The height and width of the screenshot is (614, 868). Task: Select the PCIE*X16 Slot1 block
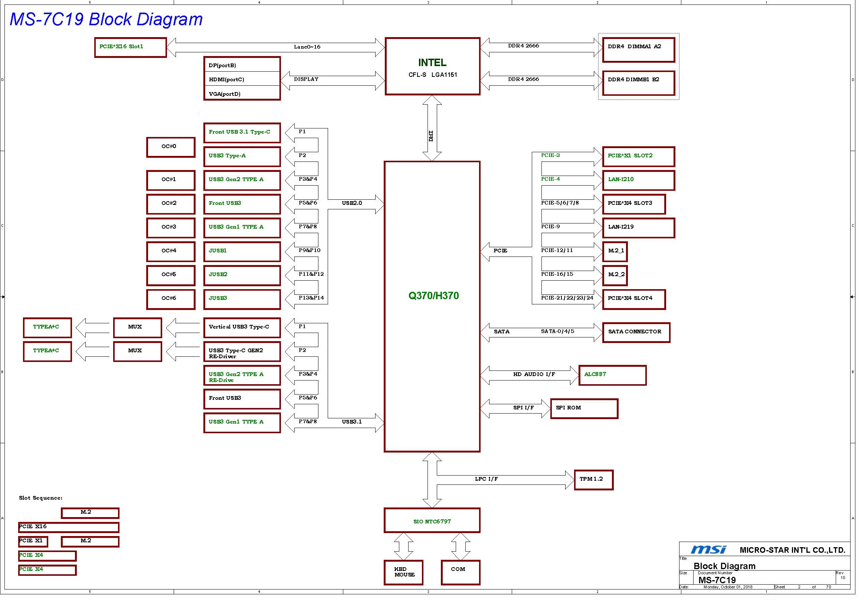coord(130,48)
